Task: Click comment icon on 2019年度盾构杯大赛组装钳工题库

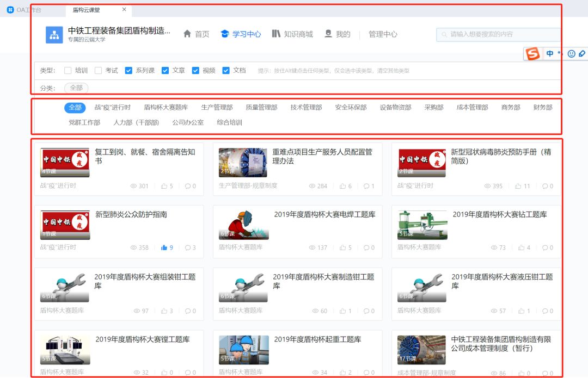Action: 188,311
